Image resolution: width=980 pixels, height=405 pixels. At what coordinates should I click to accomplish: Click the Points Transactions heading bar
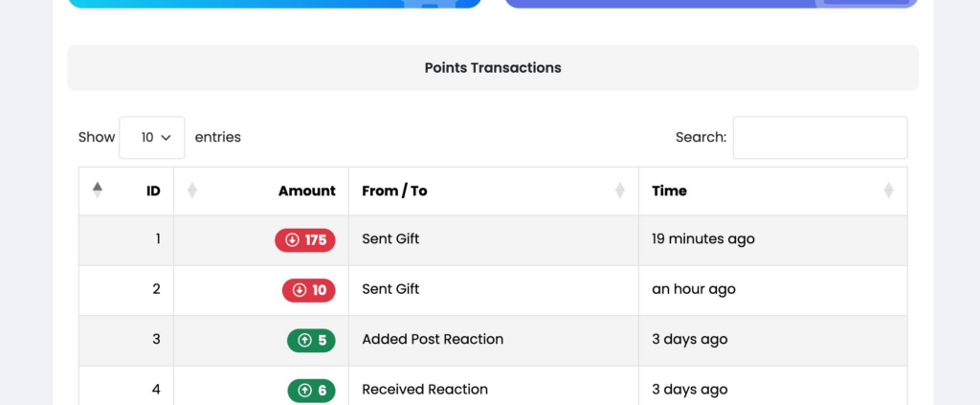pos(493,68)
